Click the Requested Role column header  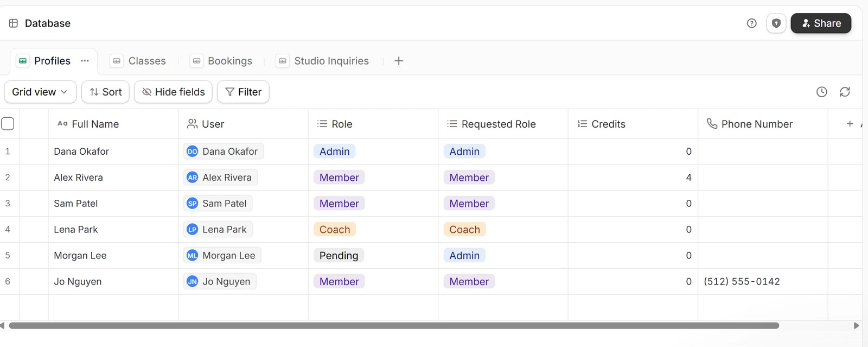pyautogui.click(x=503, y=124)
